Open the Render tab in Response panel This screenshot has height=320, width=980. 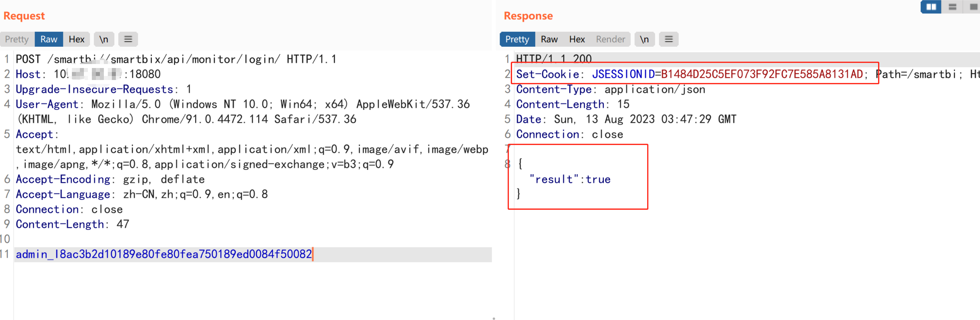pyautogui.click(x=610, y=39)
